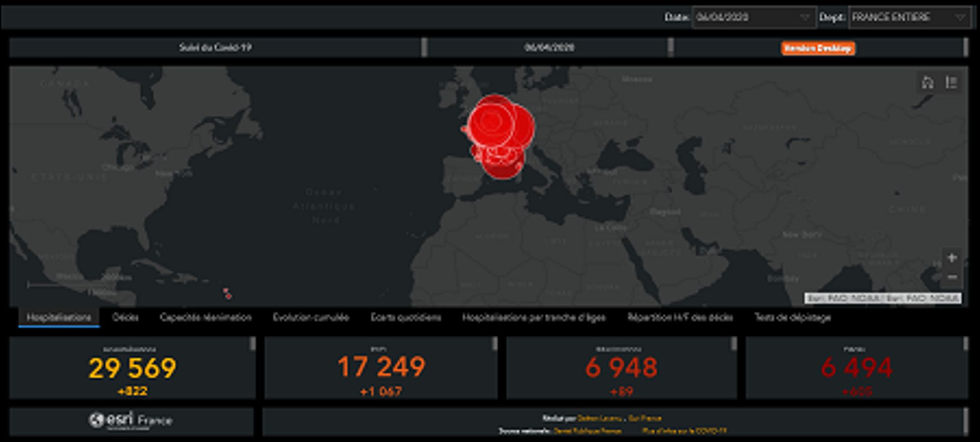The image size is (980, 442).
Task: Switch to Ecarts quotidiens tab
Action: coord(405,318)
